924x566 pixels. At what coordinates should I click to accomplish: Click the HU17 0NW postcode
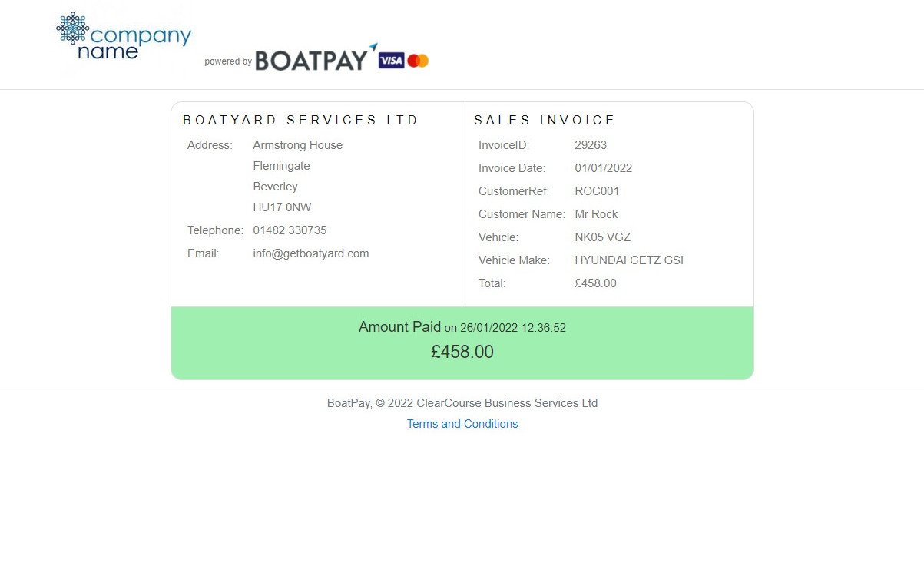pos(282,207)
